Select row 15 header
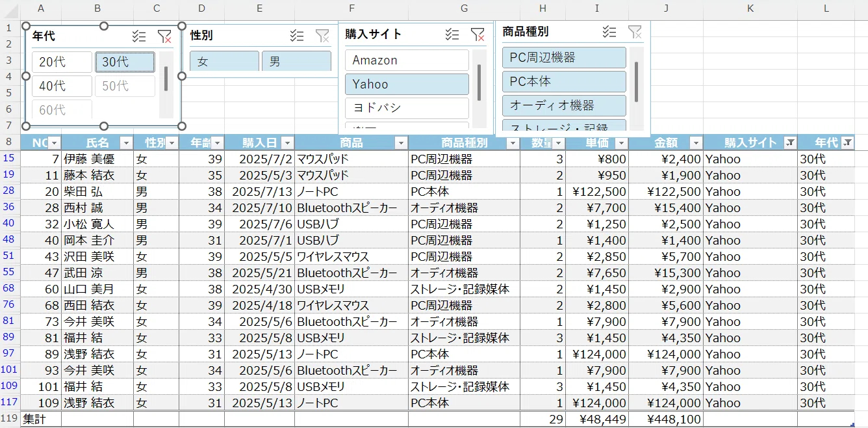 click(x=9, y=159)
